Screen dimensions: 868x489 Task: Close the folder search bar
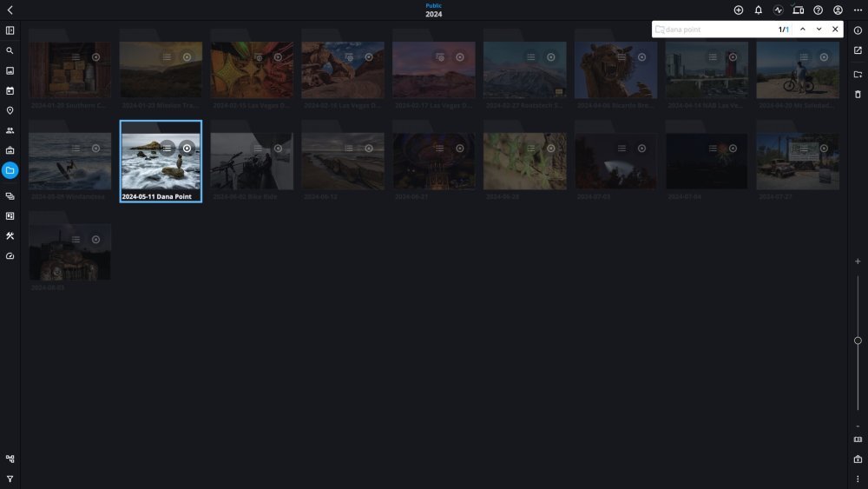835,30
